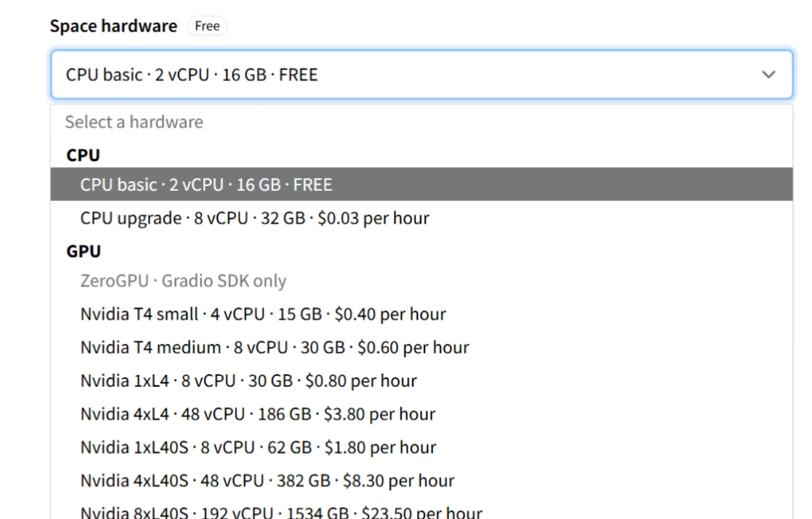Select Nvidia T4 medium at $0.60 per hour
Viewport: 812px width, 519px height.
(x=275, y=347)
